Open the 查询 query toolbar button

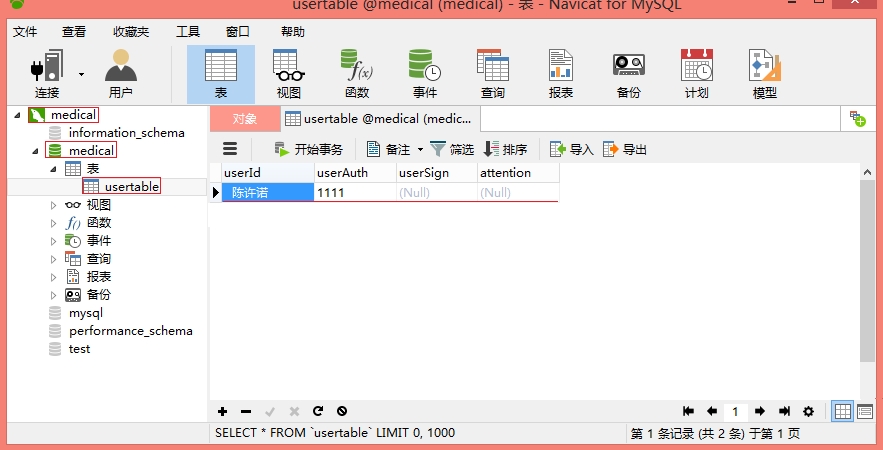coord(493,74)
